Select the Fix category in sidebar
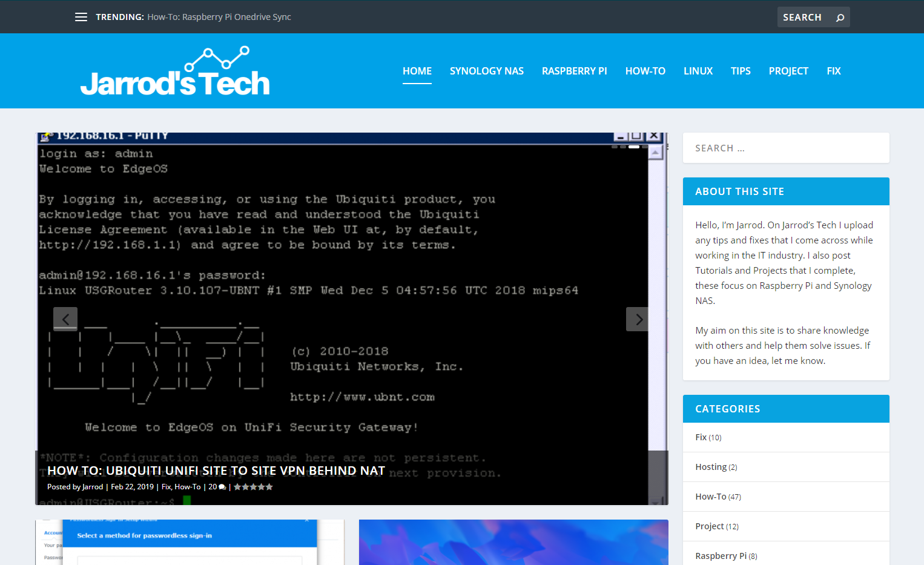Image resolution: width=924 pixels, height=565 pixels. point(701,437)
